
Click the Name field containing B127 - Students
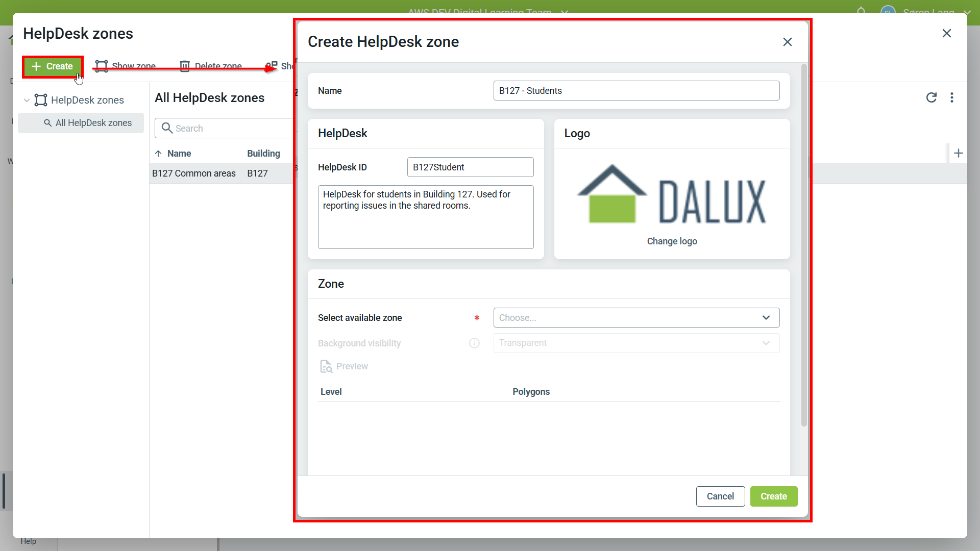636,91
